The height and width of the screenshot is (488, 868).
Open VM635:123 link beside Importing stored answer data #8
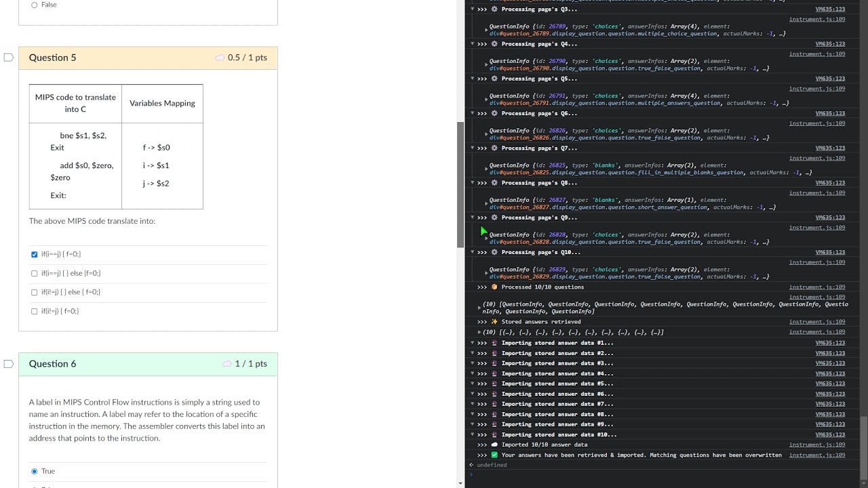tap(830, 414)
